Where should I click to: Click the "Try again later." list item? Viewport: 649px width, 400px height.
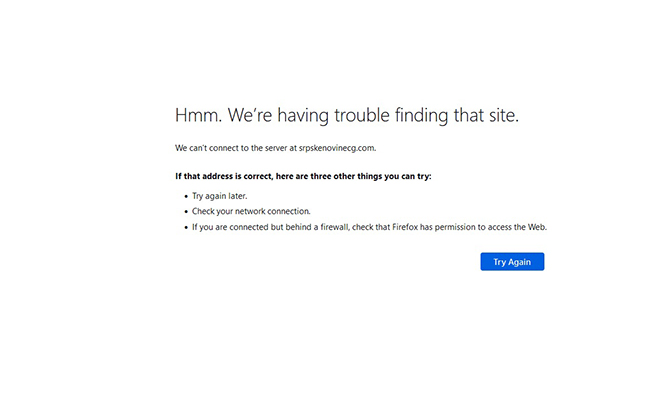tap(219, 196)
